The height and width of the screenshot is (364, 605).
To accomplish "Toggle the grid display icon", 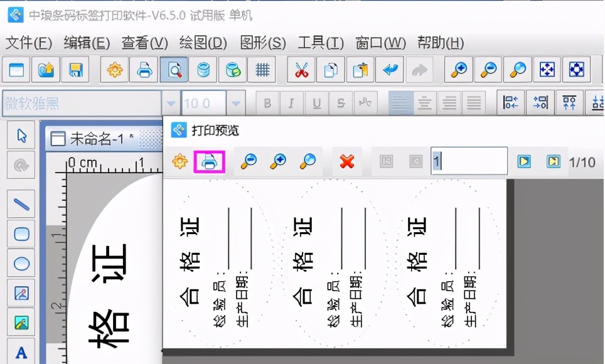I will coord(262,70).
